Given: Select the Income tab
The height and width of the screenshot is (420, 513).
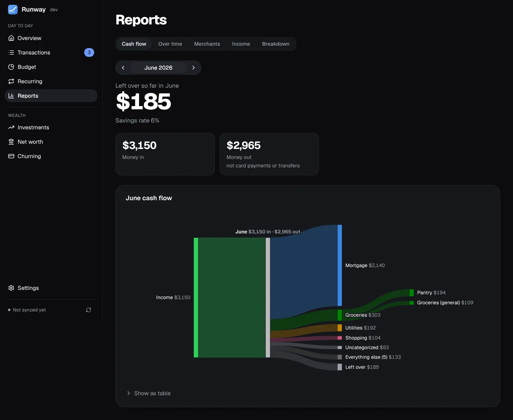Looking at the screenshot, I should pyautogui.click(x=241, y=44).
